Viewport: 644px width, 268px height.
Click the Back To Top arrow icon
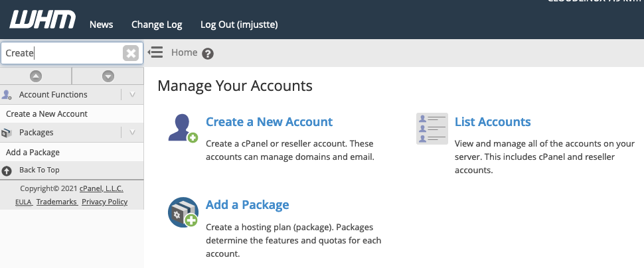point(7,170)
